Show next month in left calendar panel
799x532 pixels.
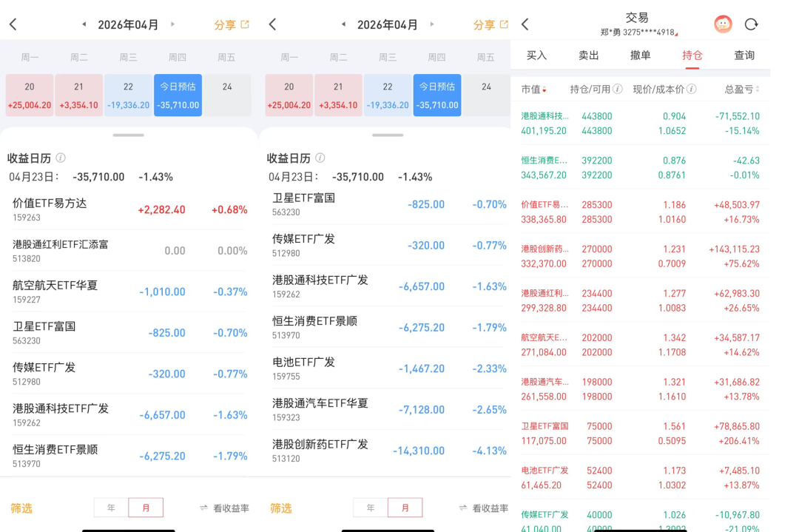coord(172,24)
